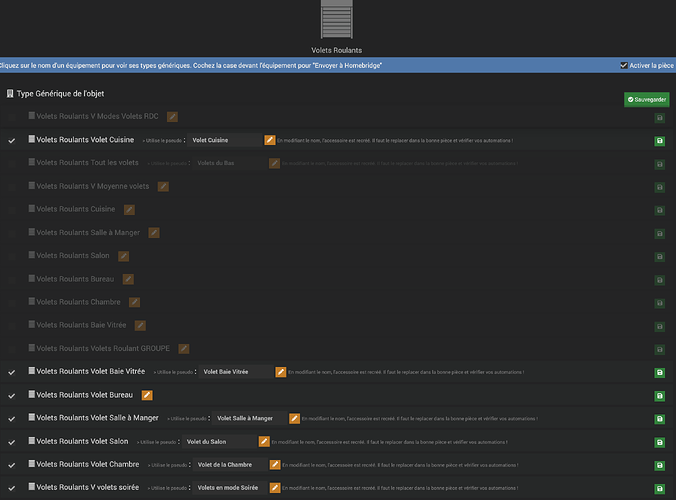
Task: Uncheck the Volet Chambre equipment checkbox
Action: (12, 465)
